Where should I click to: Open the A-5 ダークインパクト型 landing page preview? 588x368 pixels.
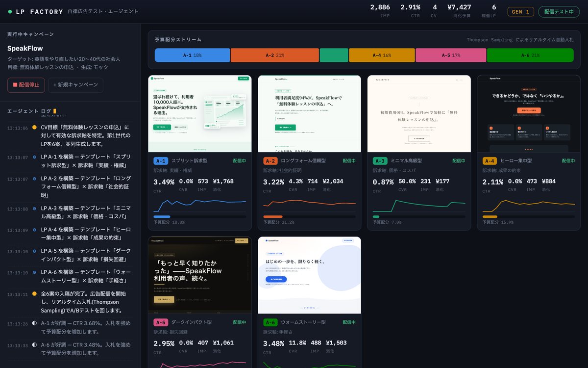pos(200,275)
